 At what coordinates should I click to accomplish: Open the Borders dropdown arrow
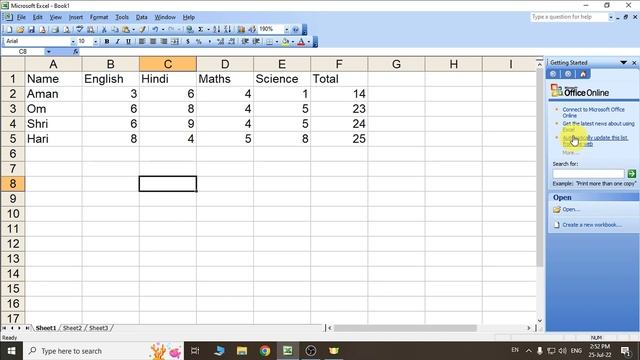tap(276, 41)
